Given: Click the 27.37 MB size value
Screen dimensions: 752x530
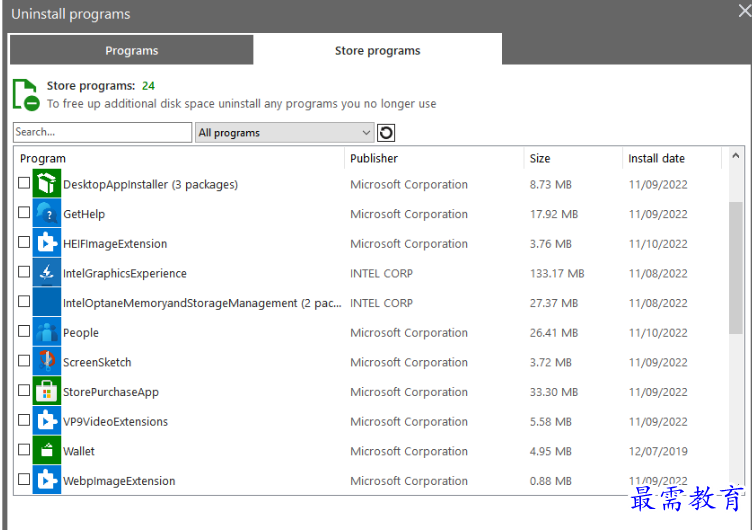Looking at the screenshot, I should pos(554,303).
